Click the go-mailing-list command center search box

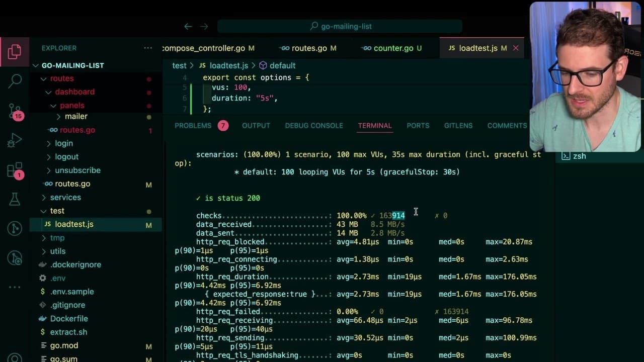click(x=340, y=26)
